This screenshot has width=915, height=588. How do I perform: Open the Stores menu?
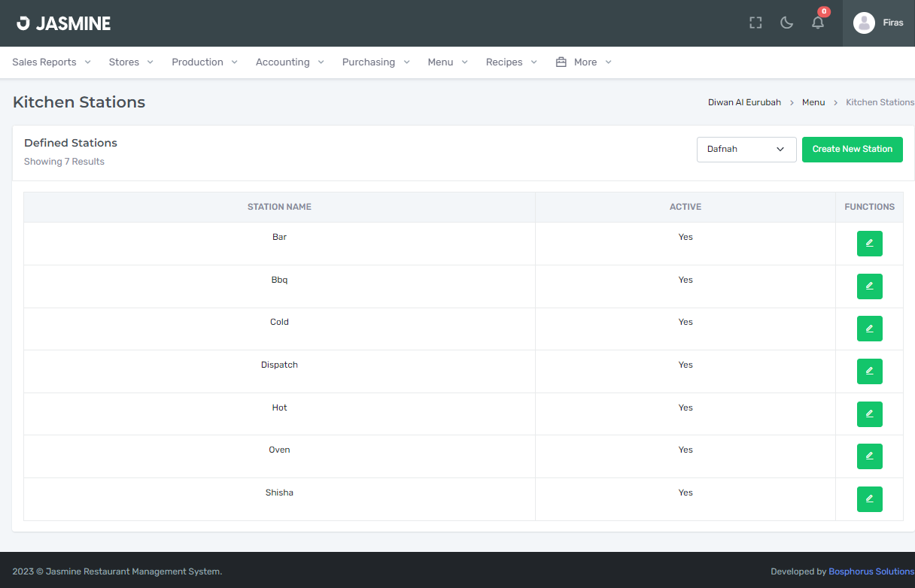[131, 62]
